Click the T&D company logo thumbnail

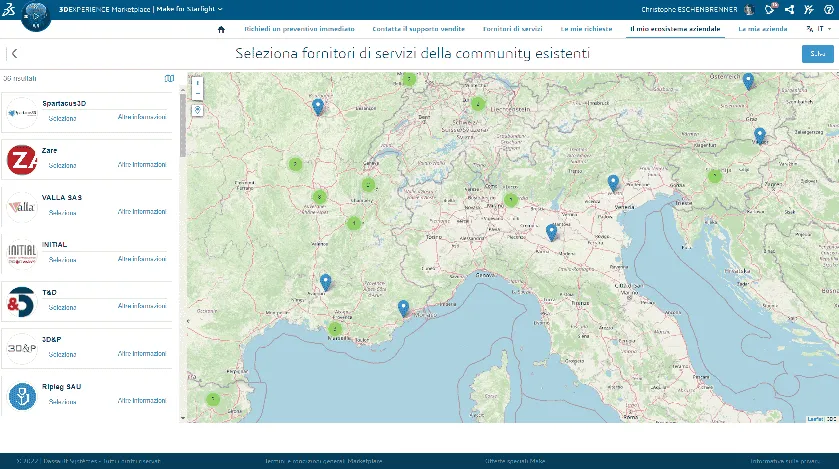tap(21, 302)
